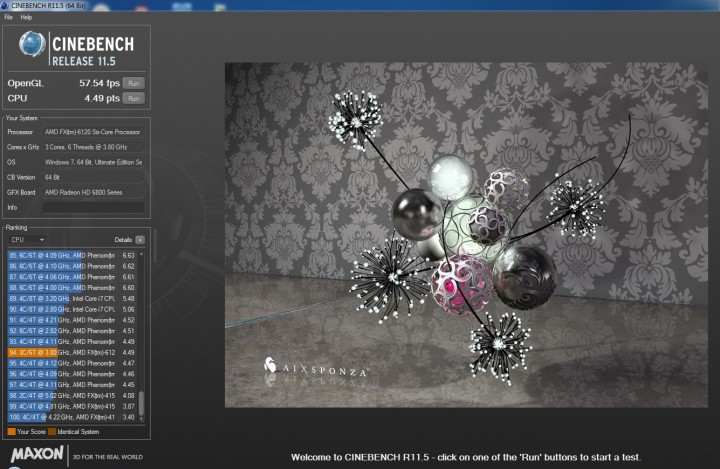720x469 pixels.
Task: Select ranking row 99 scoring 3.87
Action: 72,407
